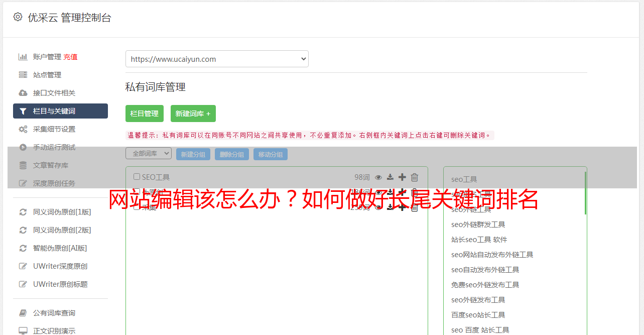Click the refresh icon for 同义词伪原创[2版]
Screen dimensions: 644x335
(x=23, y=230)
